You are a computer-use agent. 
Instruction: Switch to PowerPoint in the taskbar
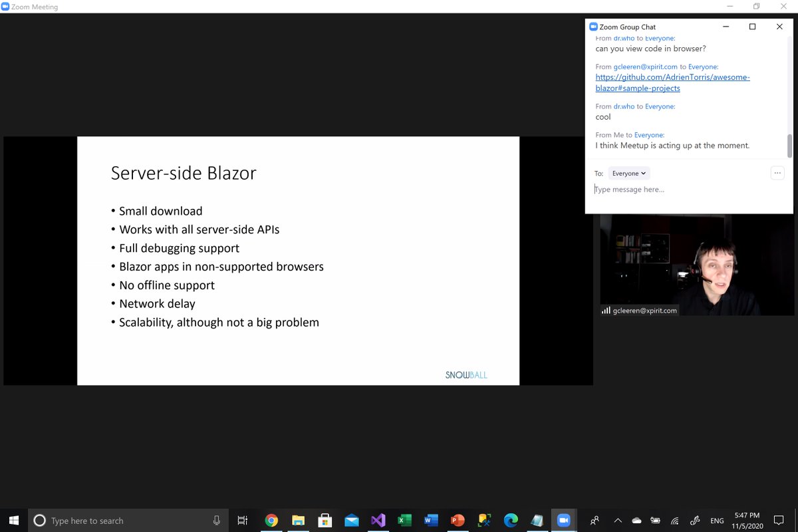coord(458,521)
